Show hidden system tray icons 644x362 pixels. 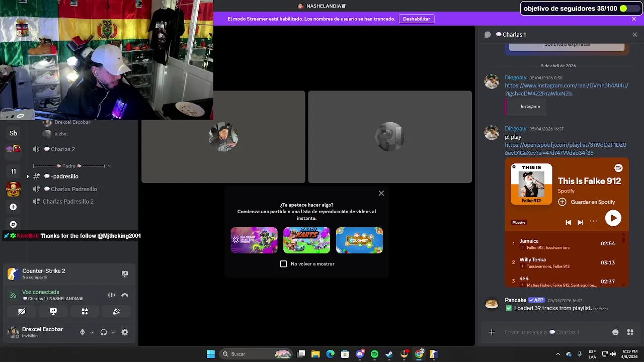557,354
